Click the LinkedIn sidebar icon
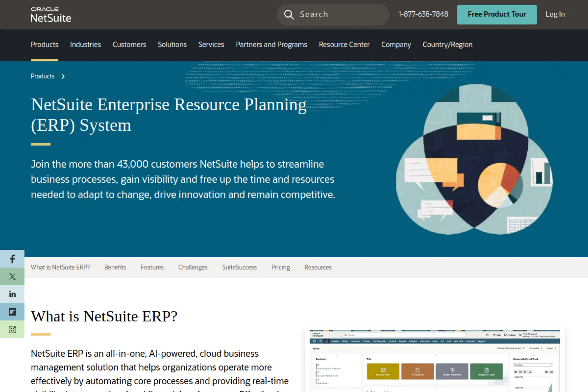The height and width of the screenshot is (392, 588). [x=12, y=294]
